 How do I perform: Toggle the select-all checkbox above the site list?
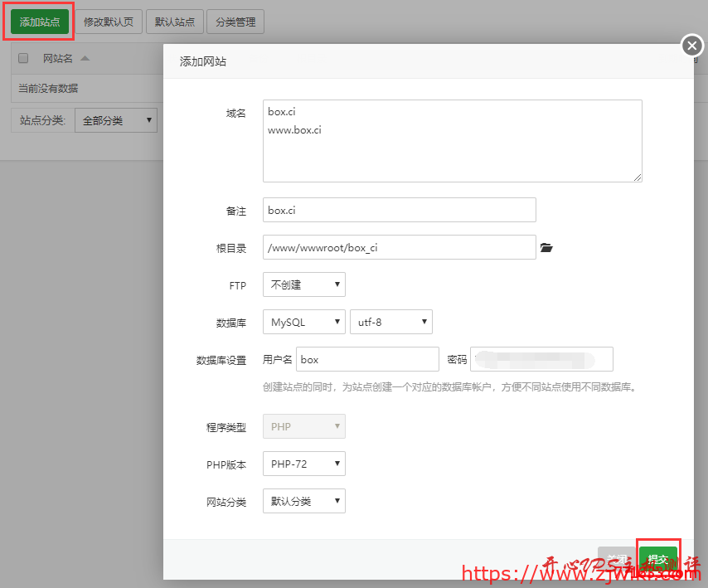click(22, 58)
